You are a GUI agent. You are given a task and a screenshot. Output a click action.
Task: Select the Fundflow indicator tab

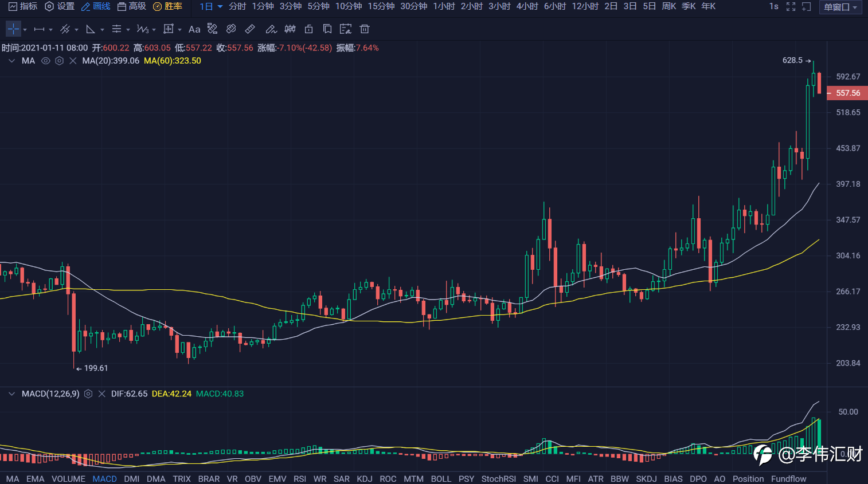coord(788,479)
